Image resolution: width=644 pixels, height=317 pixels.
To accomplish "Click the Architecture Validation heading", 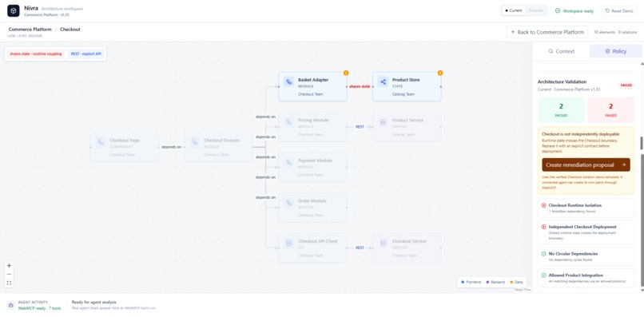I will point(562,81).
